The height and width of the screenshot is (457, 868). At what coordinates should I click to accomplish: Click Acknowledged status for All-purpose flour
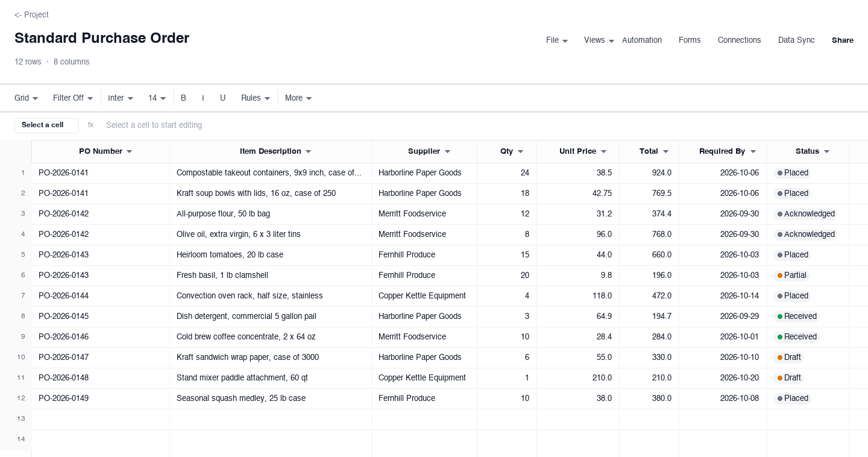(806, 214)
